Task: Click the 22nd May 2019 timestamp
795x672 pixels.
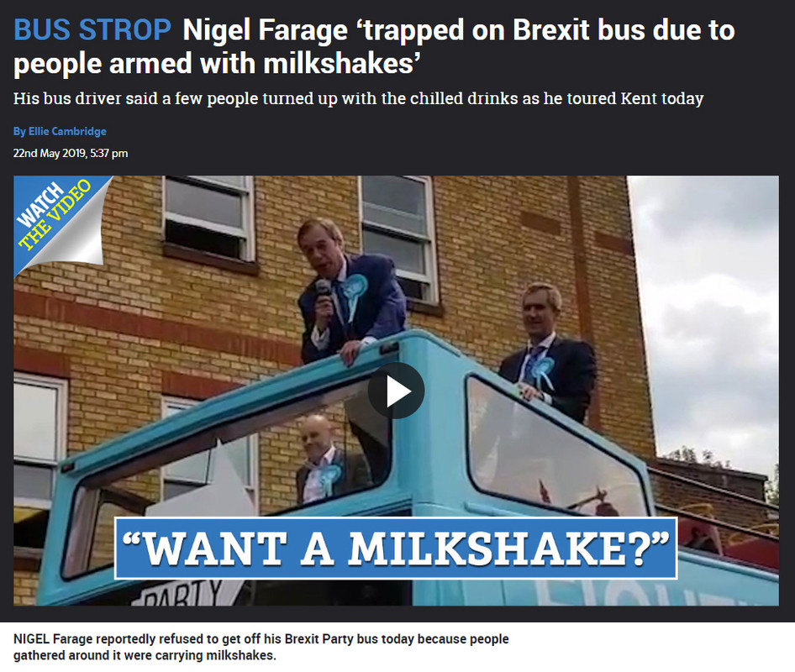Action: pyautogui.click(x=71, y=153)
